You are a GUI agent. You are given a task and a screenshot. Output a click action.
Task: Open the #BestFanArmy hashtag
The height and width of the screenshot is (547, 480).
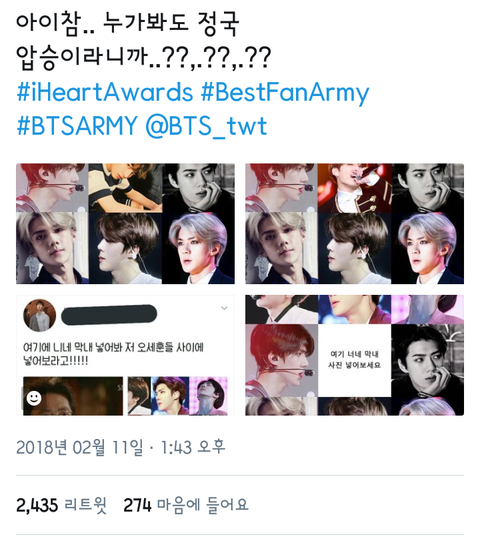285,93
